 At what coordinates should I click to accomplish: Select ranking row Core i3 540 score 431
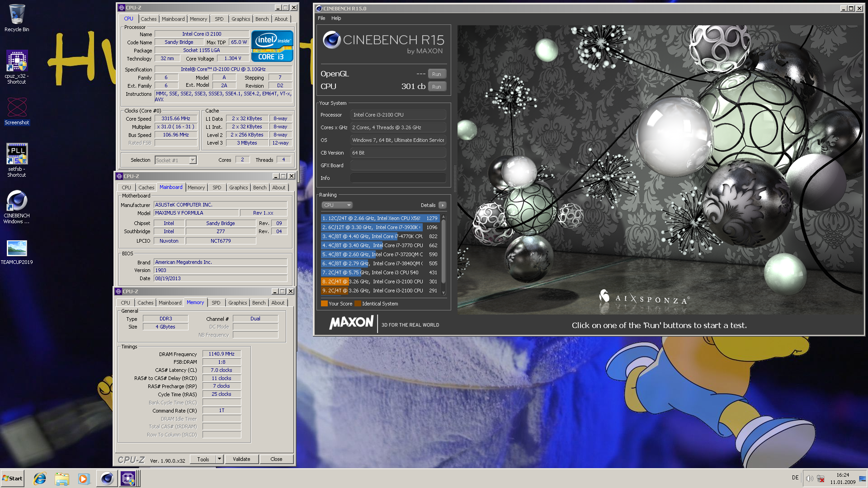click(x=380, y=272)
